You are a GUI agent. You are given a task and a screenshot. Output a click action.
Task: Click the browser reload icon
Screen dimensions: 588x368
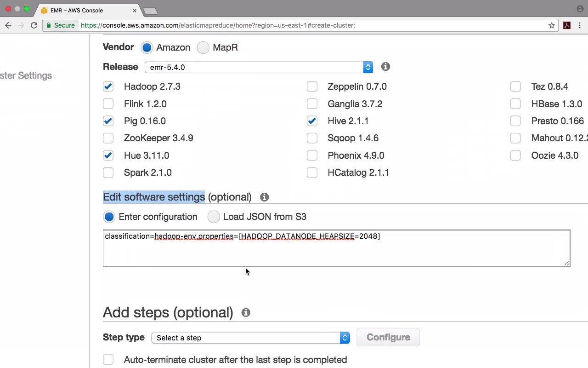(x=34, y=25)
